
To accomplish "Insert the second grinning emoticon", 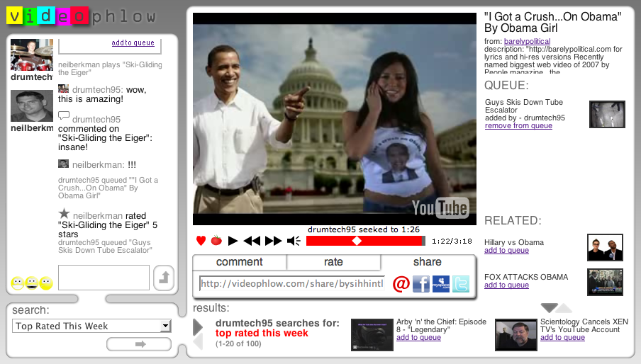I will [32, 283].
